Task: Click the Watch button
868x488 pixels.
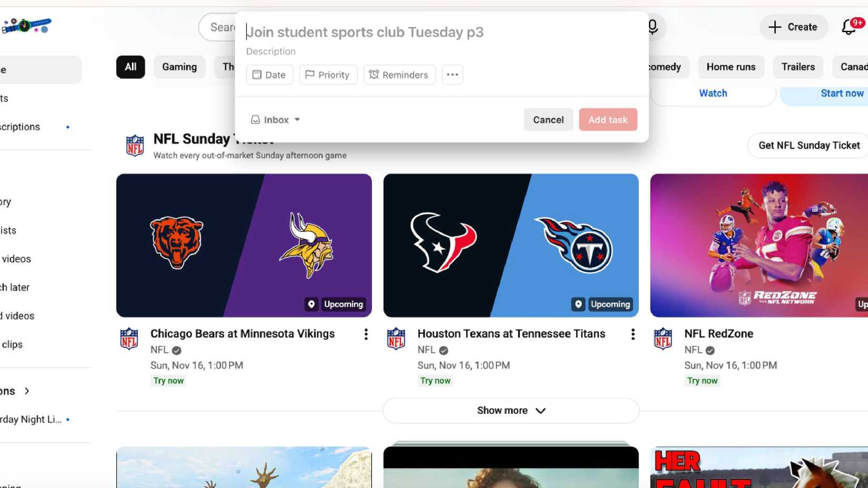Action: (713, 93)
